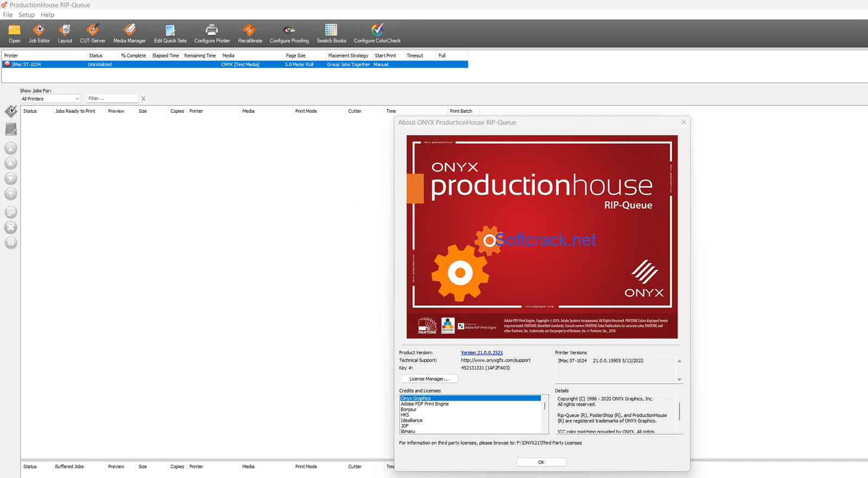The width and height of the screenshot is (868, 478).
Task: Click the Open toolbar icon
Action: (15, 33)
